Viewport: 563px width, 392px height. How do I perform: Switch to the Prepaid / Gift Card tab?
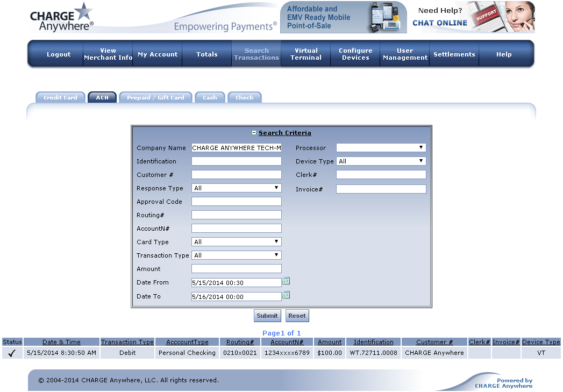pos(155,98)
